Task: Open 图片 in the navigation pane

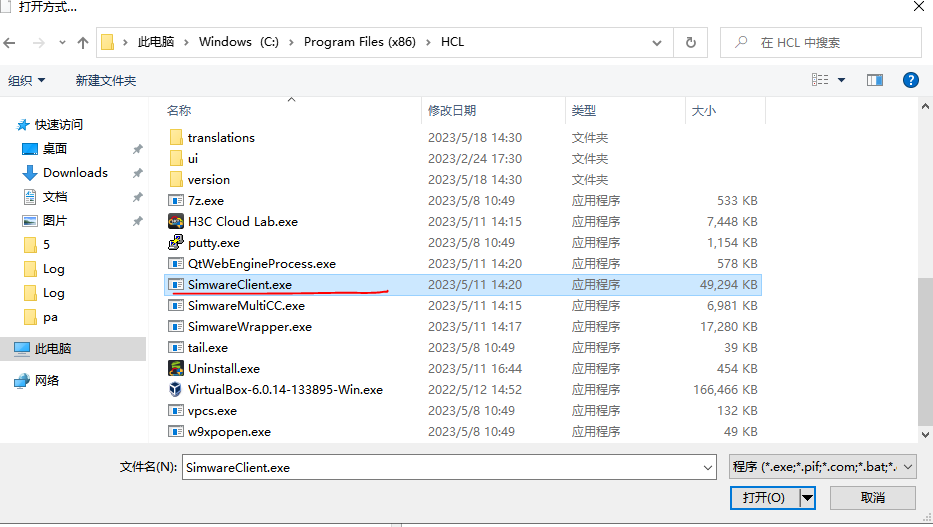Action: pos(55,221)
